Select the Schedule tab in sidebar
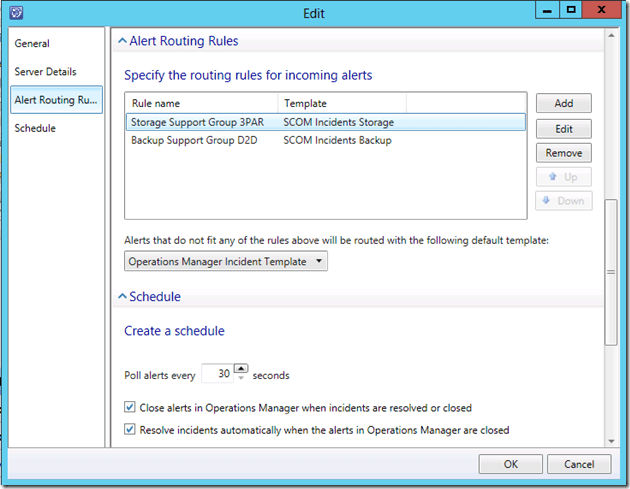The height and width of the screenshot is (489, 630). pos(35,128)
